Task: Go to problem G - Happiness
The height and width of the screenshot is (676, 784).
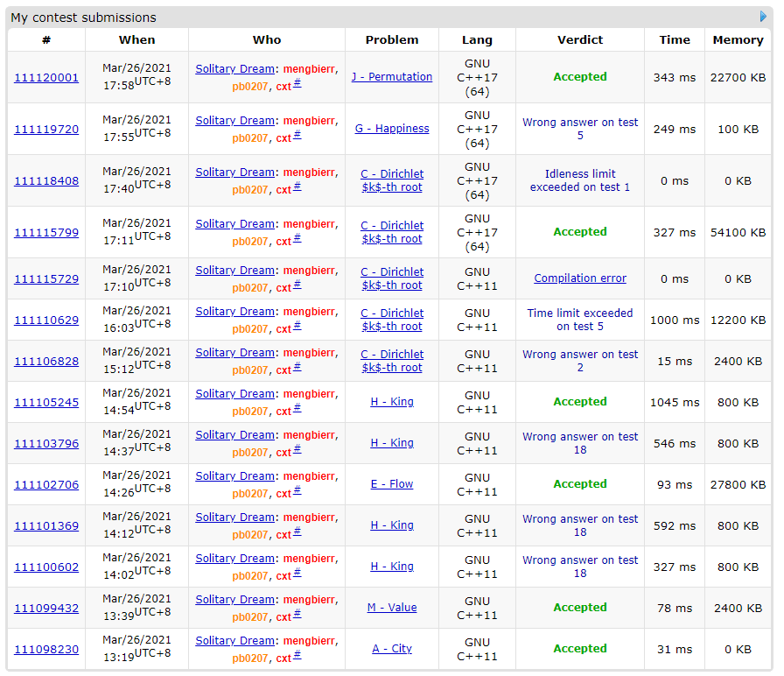Action: tap(392, 129)
